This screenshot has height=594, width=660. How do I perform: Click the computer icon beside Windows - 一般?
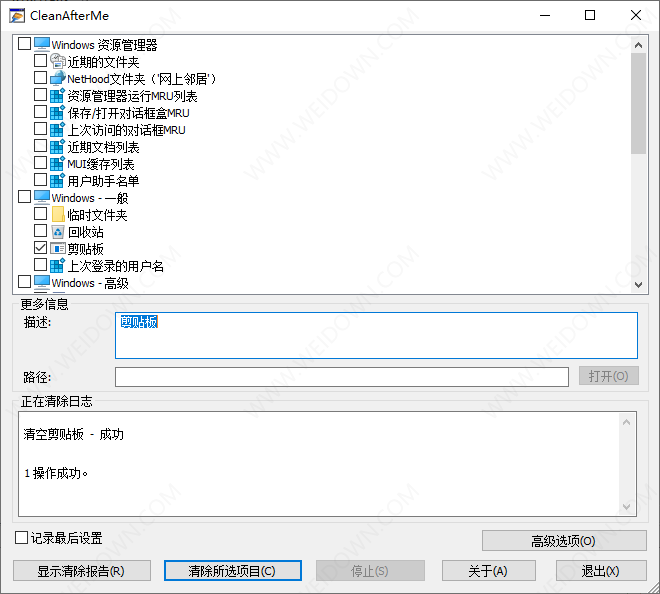42,197
